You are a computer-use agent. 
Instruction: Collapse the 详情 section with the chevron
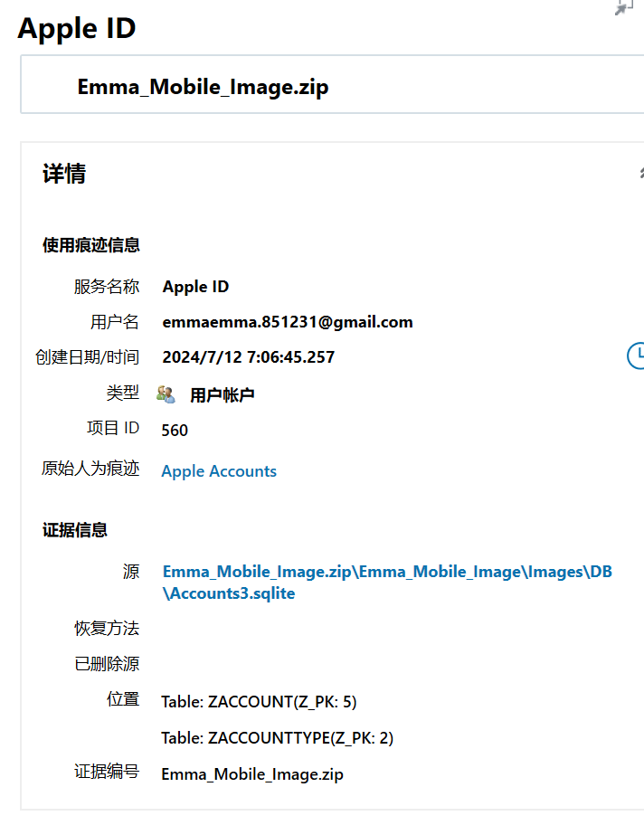click(x=641, y=173)
